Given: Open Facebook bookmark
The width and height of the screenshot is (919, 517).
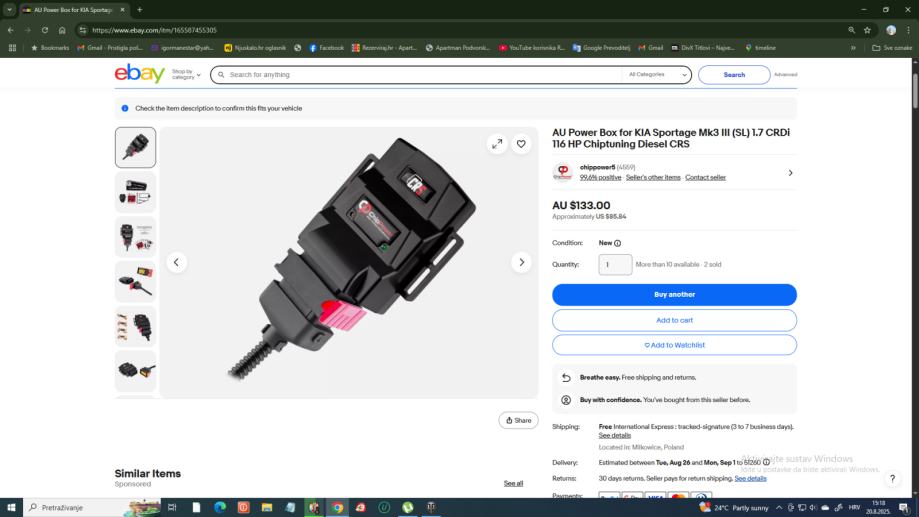Looking at the screenshot, I should point(326,47).
